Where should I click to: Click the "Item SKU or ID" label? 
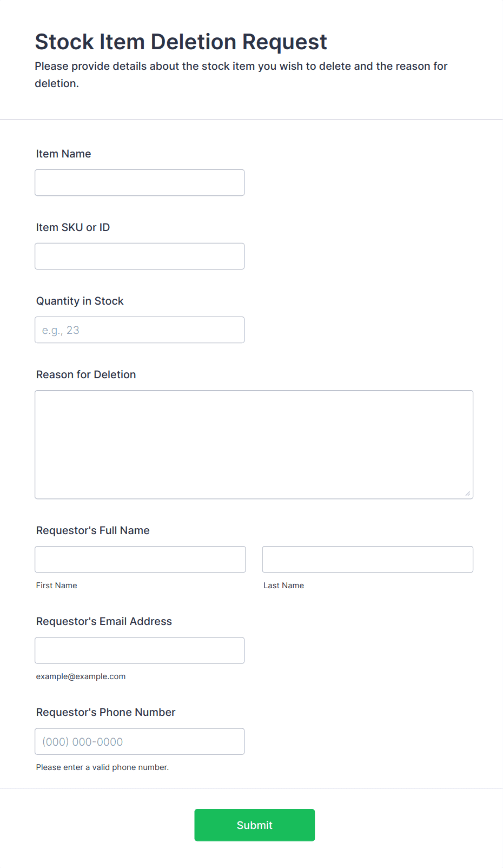(73, 227)
